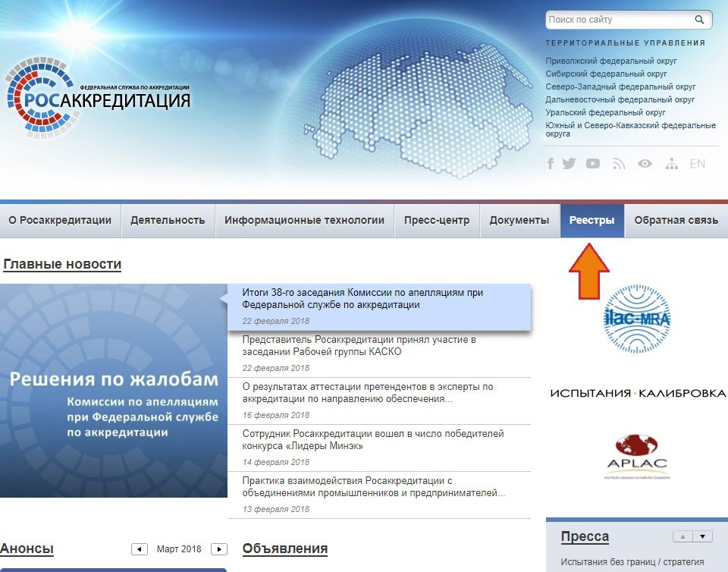Switch site language to EN
The image size is (728, 572).
click(698, 163)
